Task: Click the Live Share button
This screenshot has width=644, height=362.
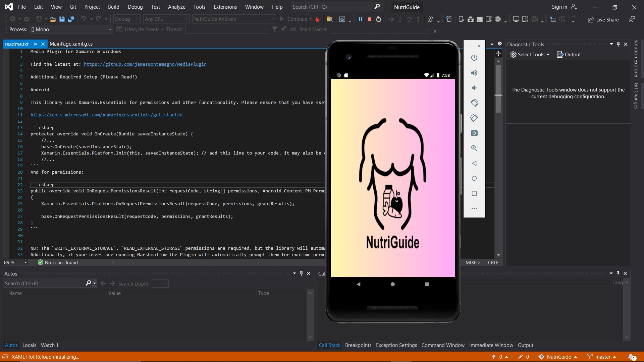Action: pos(603,20)
